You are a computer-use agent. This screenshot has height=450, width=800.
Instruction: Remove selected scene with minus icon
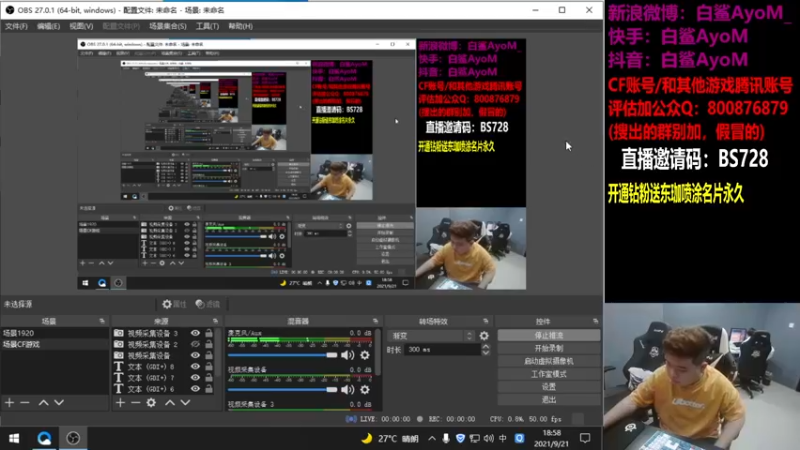coord(24,403)
